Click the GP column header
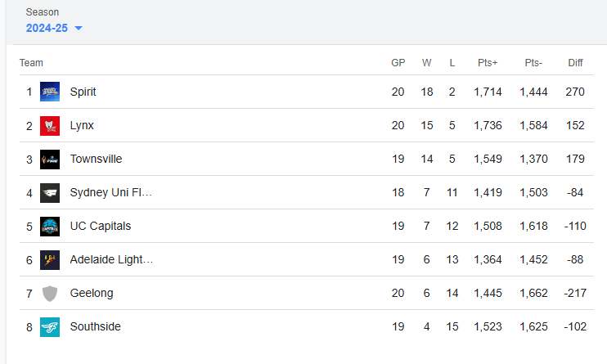 [x=398, y=63]
